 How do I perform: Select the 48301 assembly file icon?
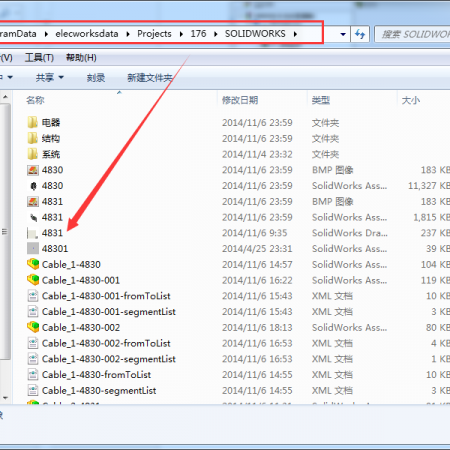(33, 249)
